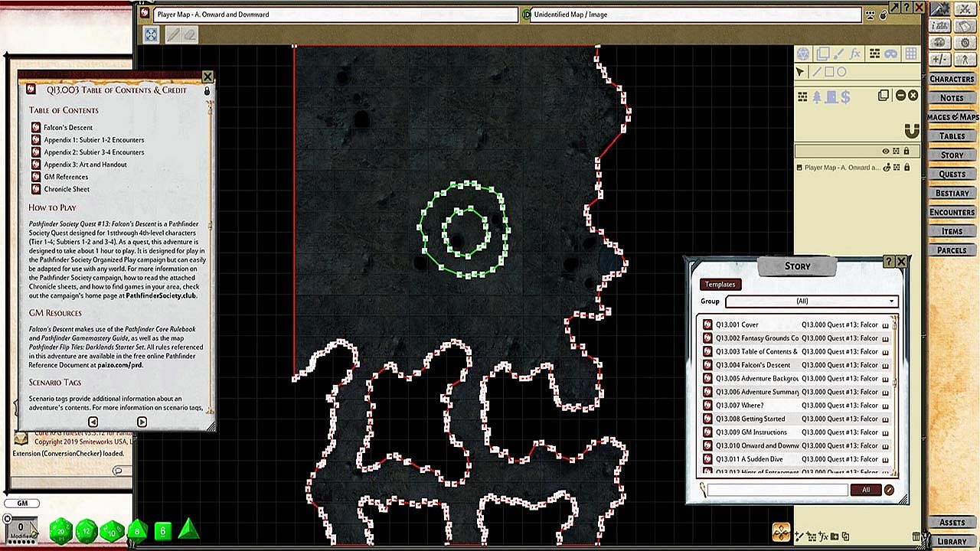Open the grid settings tool
The height and width of the screenshot is (551, 980).
(x=910, y=54)
